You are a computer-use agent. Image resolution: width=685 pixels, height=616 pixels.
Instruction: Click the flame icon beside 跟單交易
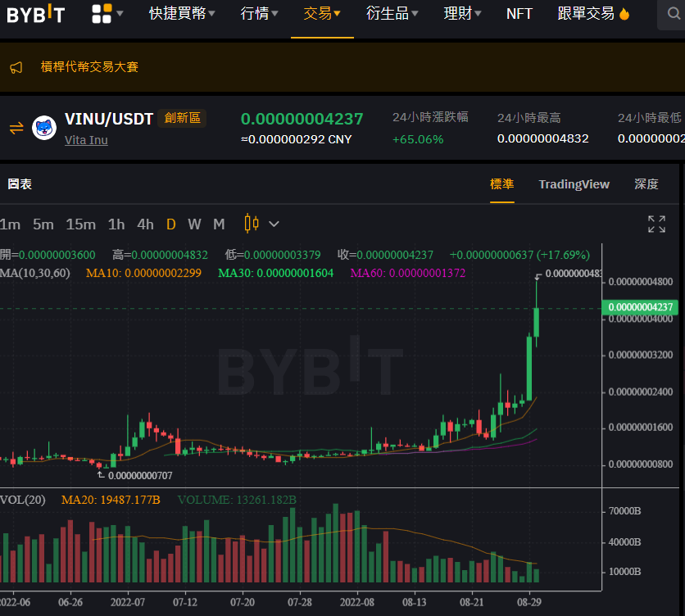(x=624, y=14)
